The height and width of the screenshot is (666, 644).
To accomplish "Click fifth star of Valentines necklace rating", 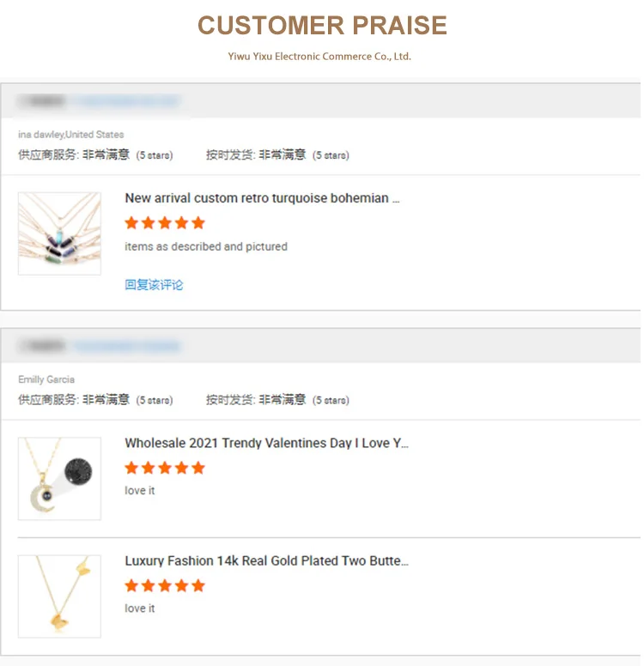I will tap(198, 468).
